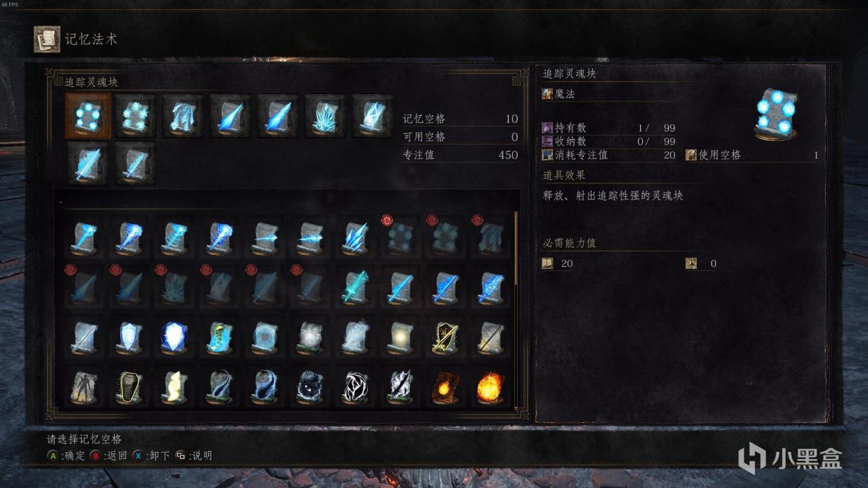The width and height of the screenshot is (868, 488).
Task: Click the spell inventory scrollbar
Action: pyautogui.click(x=516, y=311)
